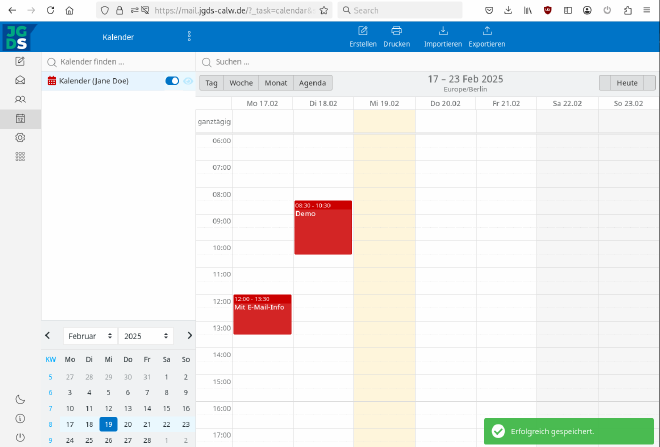Select day 19 in mini calendar
This screenshot has height=447, width=660.
point(108,424)
